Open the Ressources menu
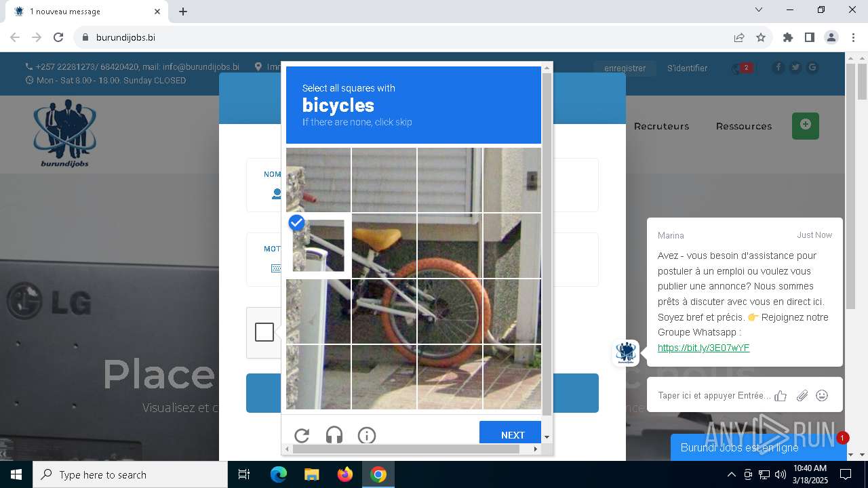This screenshot has width=868, height=488. pos(744,126)
